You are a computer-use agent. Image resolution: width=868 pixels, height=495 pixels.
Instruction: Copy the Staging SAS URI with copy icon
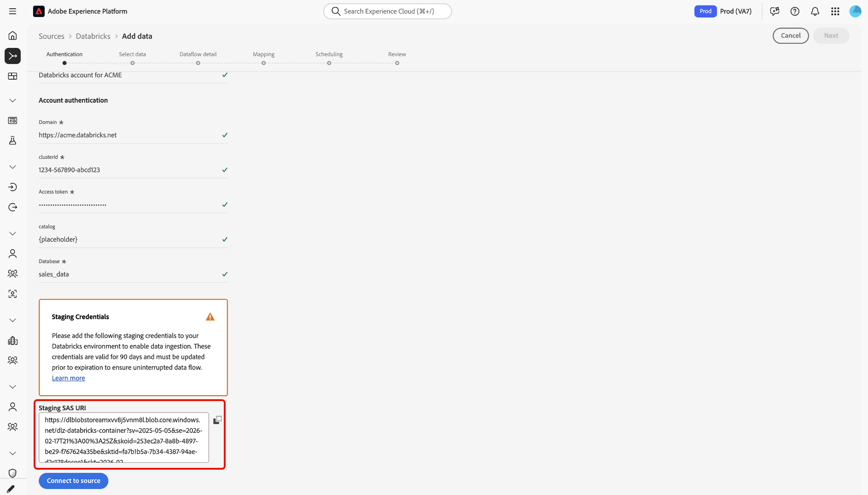pos(218,420)
